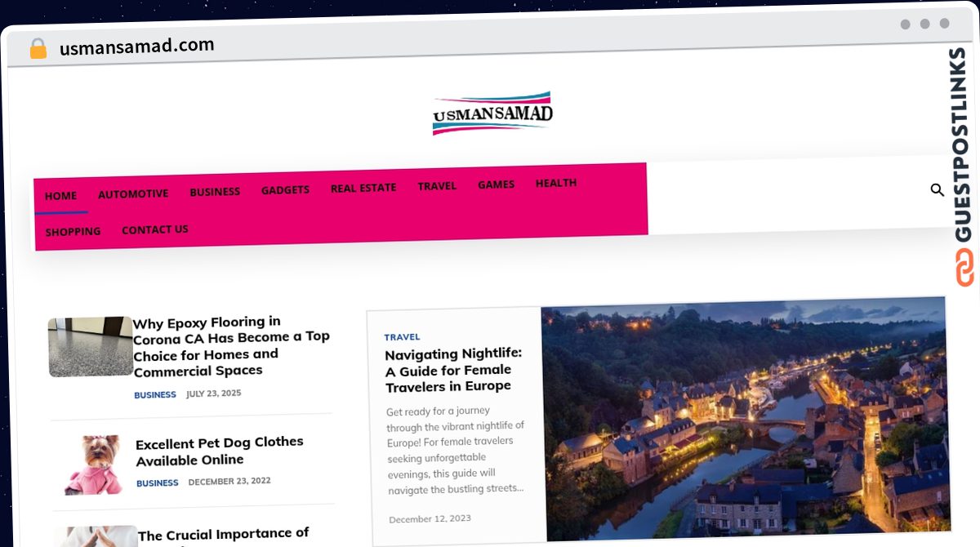Screen dimensions: 980x547
Task: Open the Business menu category
Action: [215, 192]
